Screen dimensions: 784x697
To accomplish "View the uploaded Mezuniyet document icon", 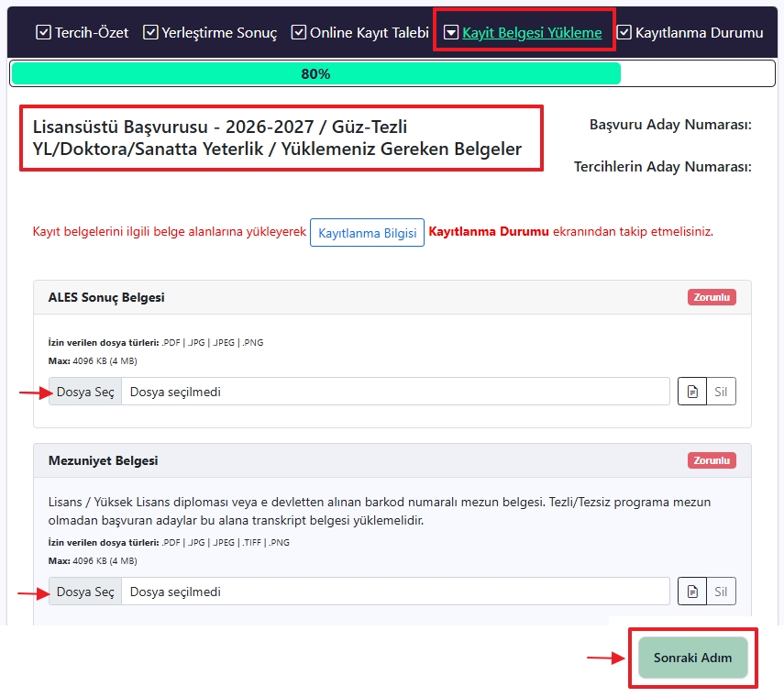I will tap(692, 592).
